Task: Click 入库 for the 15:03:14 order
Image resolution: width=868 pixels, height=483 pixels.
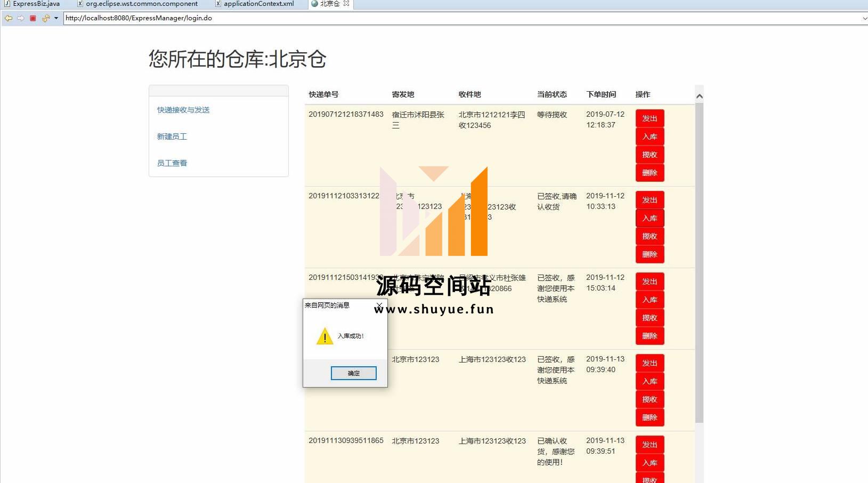Action: pyautogui.click(x=650, y=300)
